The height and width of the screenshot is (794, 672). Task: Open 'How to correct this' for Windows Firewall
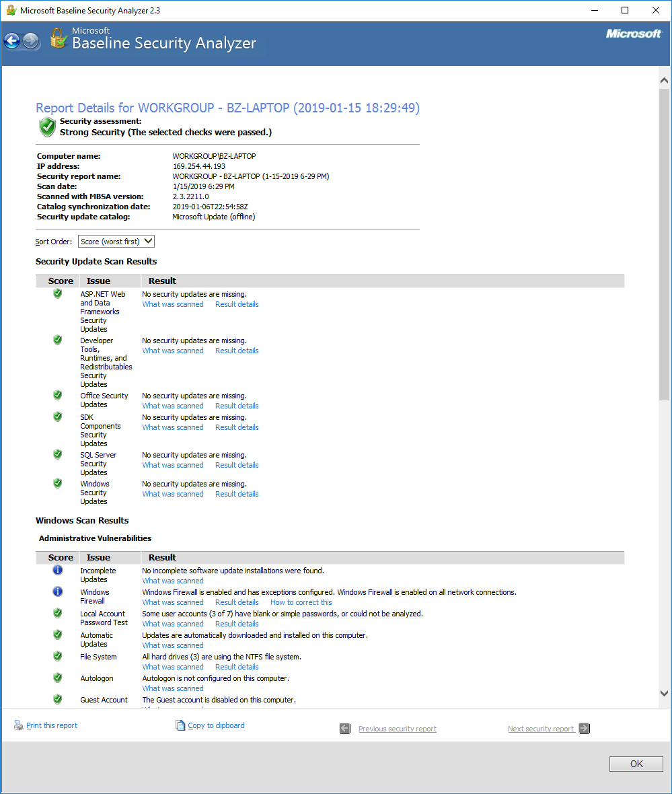(301, 602)
